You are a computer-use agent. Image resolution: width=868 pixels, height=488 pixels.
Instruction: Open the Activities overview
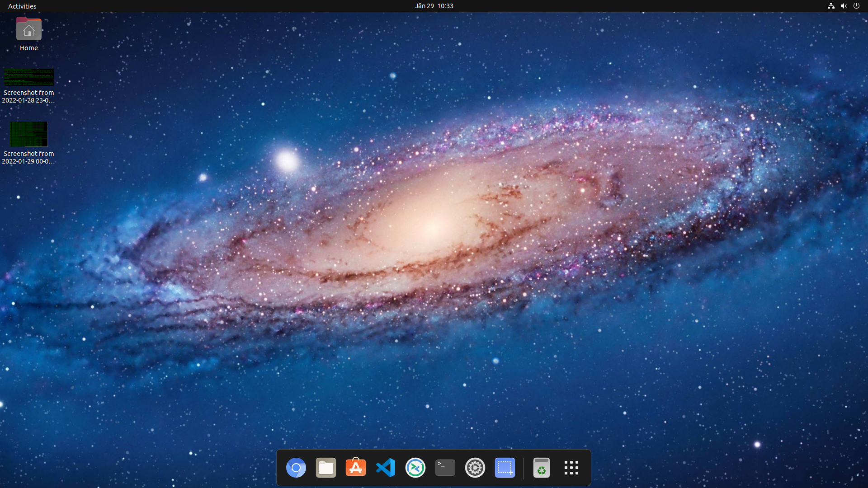(x=22, y=6)
